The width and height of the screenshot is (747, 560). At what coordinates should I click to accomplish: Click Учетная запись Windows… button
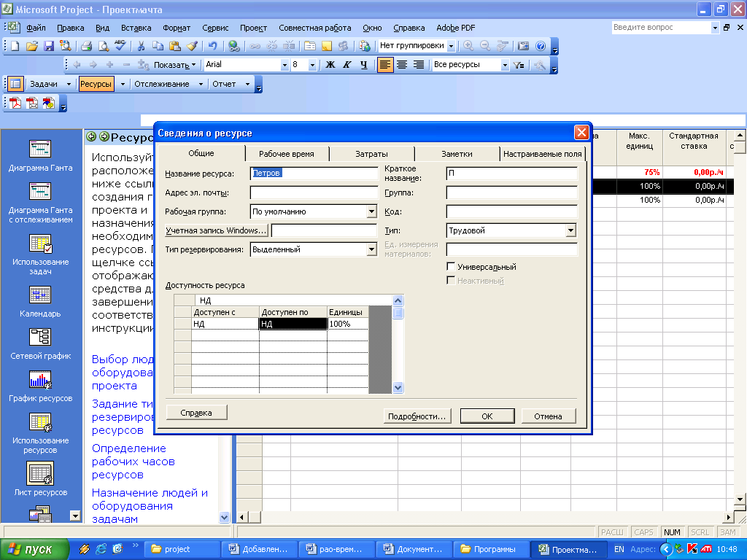point(216,230)
